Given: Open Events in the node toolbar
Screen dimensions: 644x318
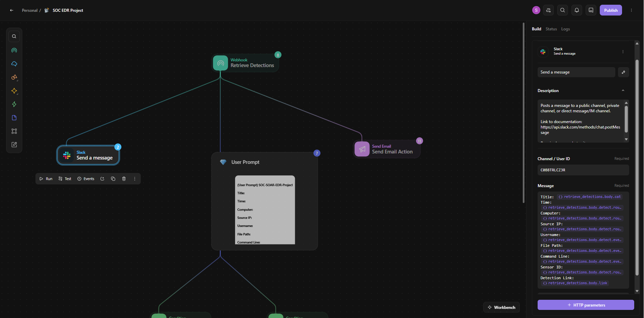Looking at the screenshot, I should pos(86,179).
